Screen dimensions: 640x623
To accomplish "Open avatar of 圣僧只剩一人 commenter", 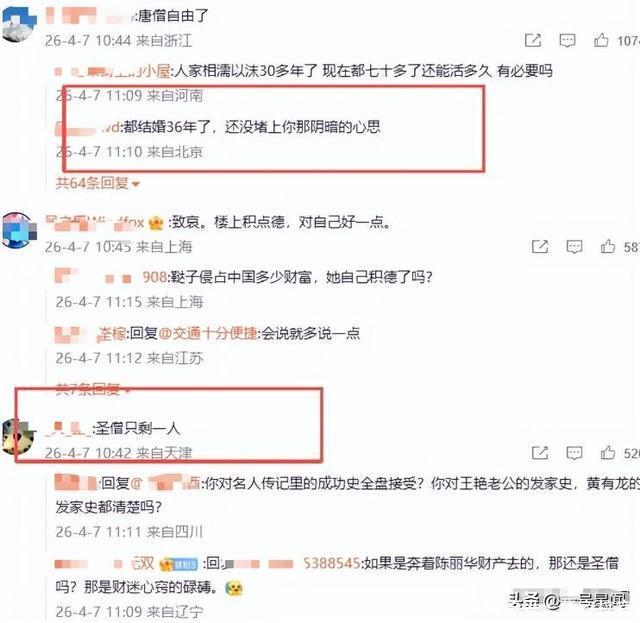I will coord(18,437).
